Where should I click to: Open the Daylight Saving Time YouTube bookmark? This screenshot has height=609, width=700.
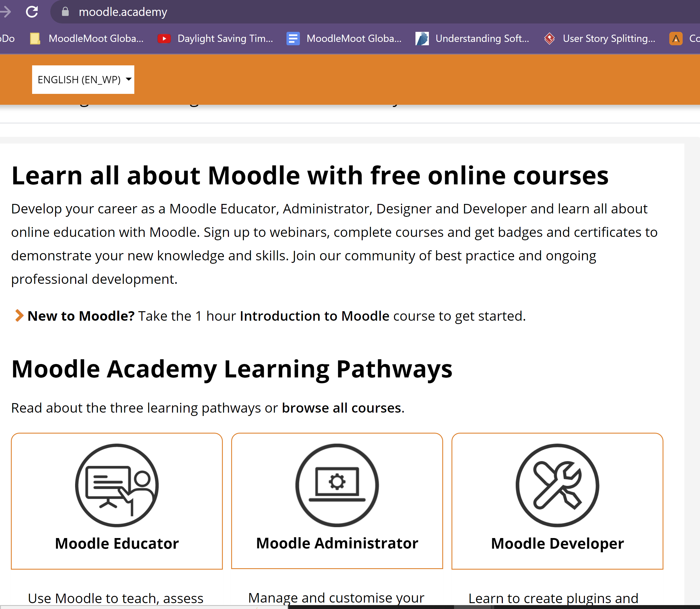pos(215,38)
